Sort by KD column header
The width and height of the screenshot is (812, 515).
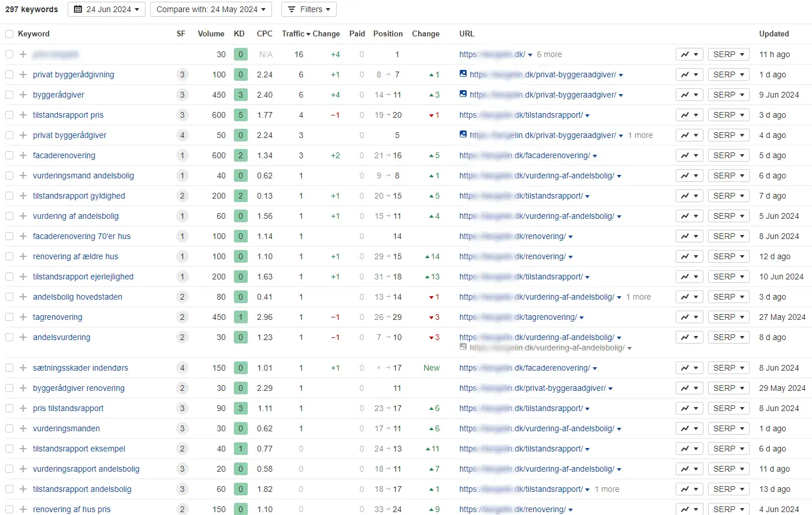239,33
